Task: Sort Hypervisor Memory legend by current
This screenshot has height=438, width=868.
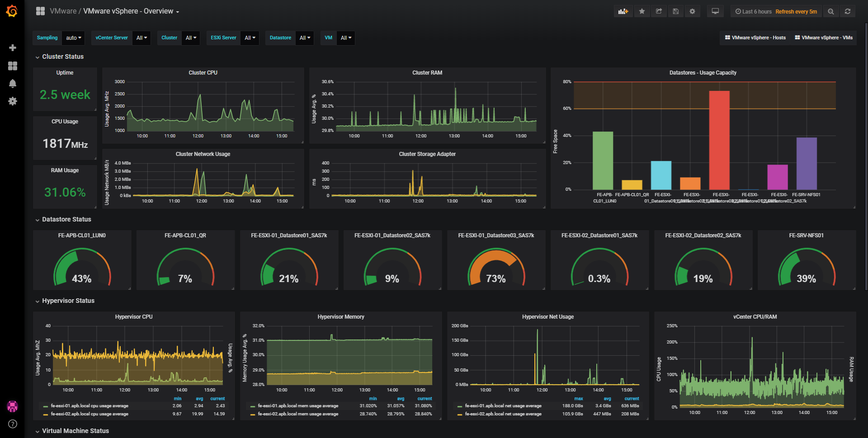Action: (x=425, y=399)
